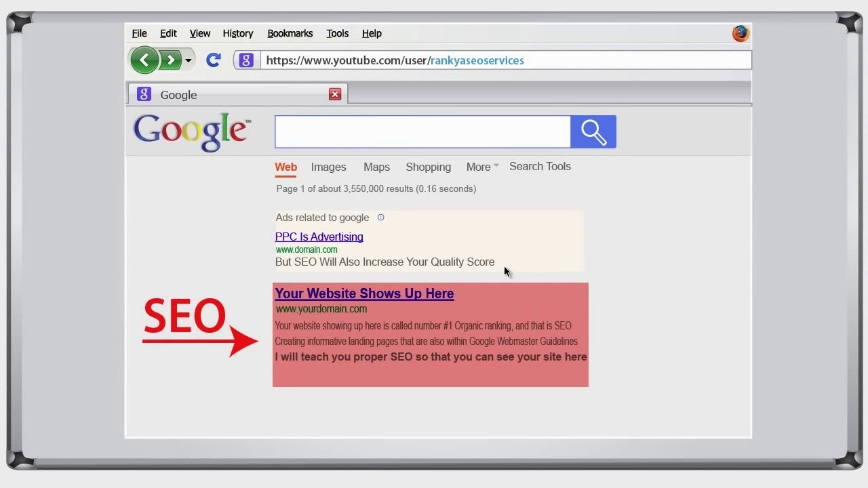868x488 pixels.
Task: Click the Google favicon on the browser tab
Action: tap(143, 94)
